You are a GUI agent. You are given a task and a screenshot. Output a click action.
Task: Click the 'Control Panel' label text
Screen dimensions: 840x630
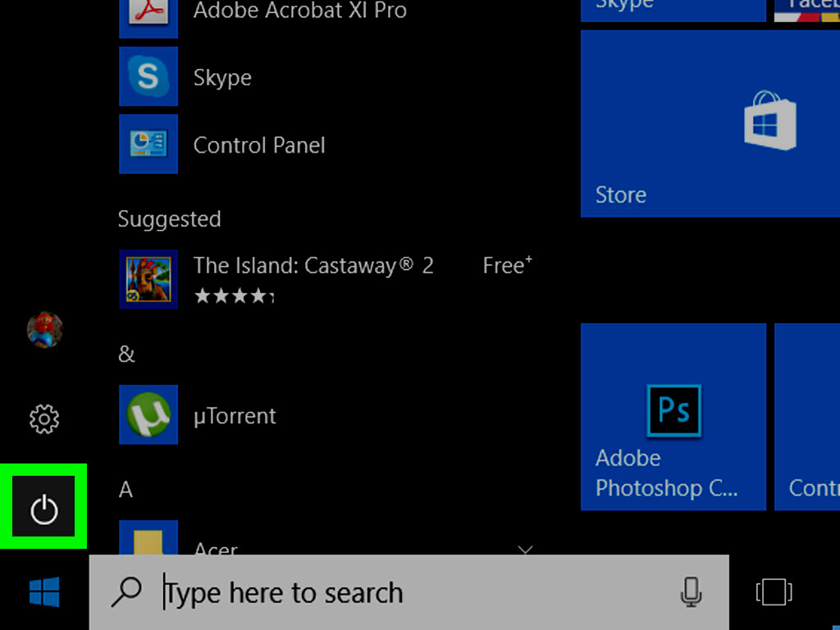click(x=259, y=145)
